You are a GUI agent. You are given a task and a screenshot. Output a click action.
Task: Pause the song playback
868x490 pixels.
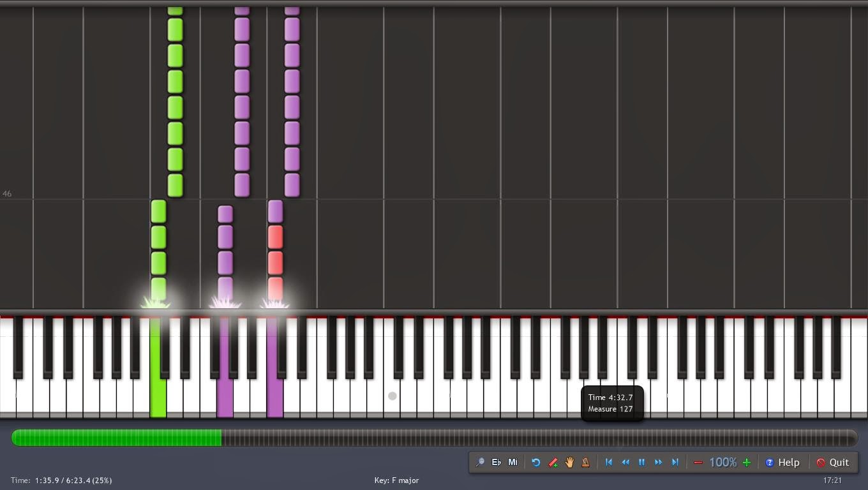tap(641, 462)
